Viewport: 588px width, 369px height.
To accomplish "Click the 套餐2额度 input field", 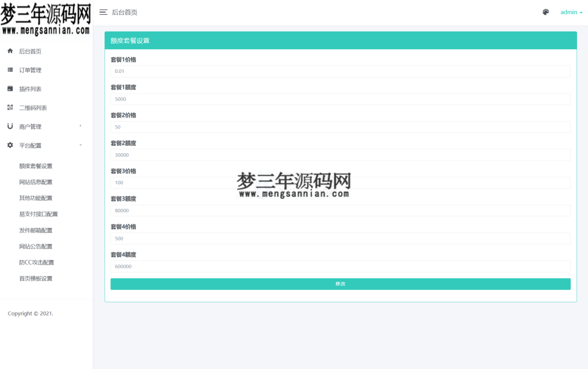I will pyautogui.click(x=341, y=155).
